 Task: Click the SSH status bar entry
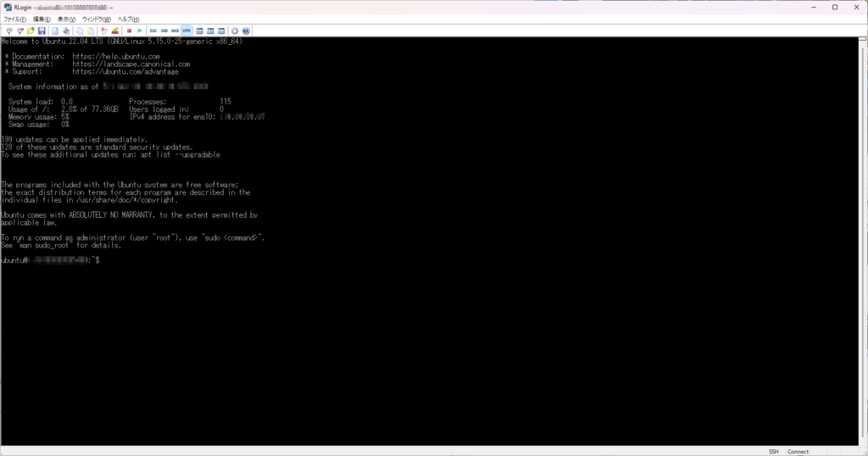(x=773, y=452)
